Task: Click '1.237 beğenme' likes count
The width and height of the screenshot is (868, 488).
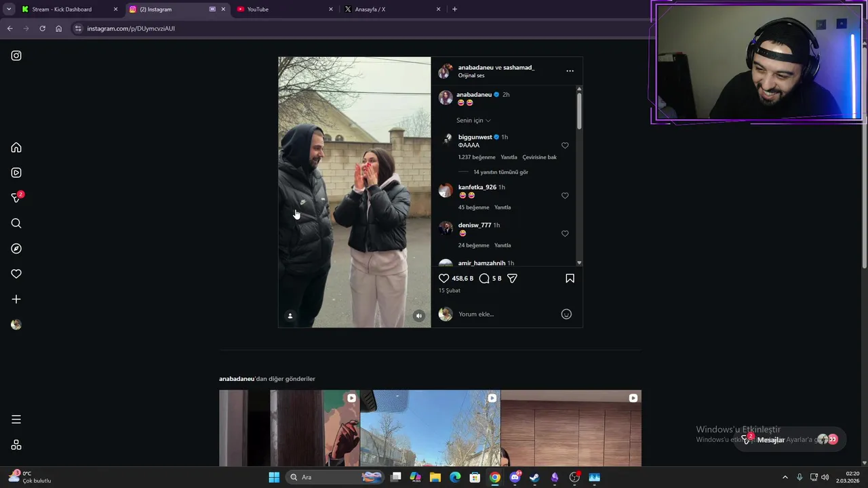Action: pyautogui.click(x=477, y=157)
